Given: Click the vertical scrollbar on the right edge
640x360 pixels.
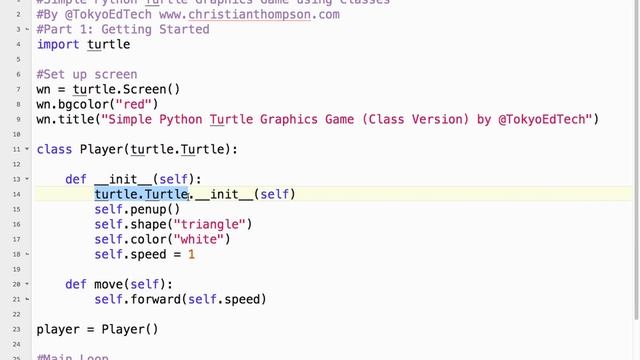Looking at the screenshot, I should [x=636, y=159].
